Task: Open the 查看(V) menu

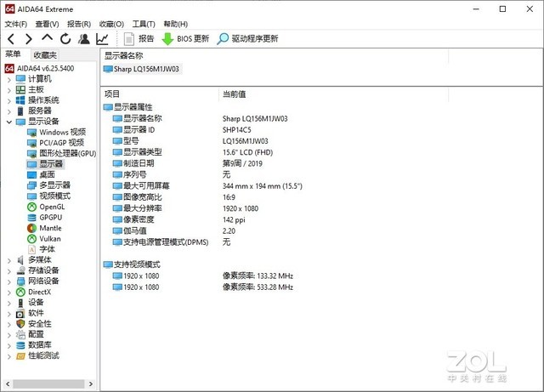Action: point(47,24)
